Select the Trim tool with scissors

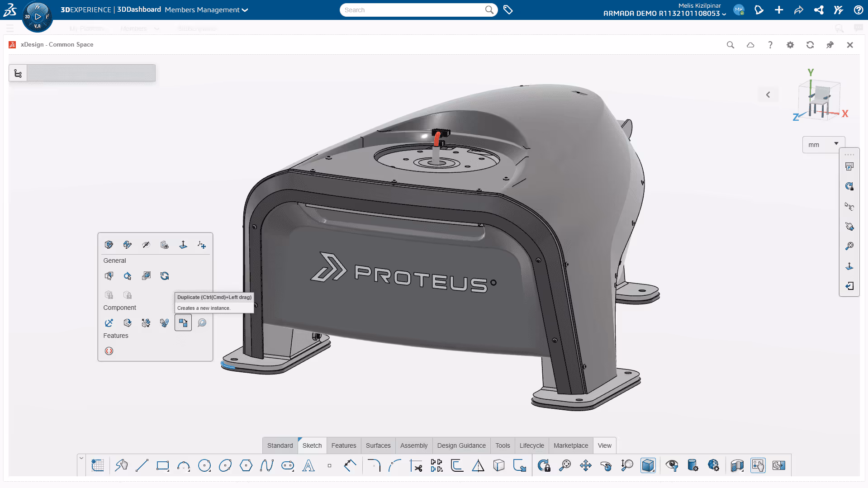pos(416,465)
